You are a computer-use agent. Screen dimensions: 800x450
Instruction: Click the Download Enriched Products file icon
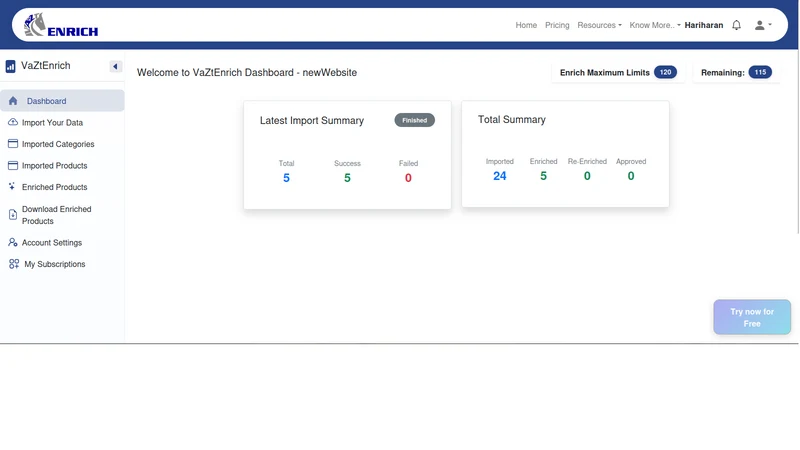tap(13, 215)
